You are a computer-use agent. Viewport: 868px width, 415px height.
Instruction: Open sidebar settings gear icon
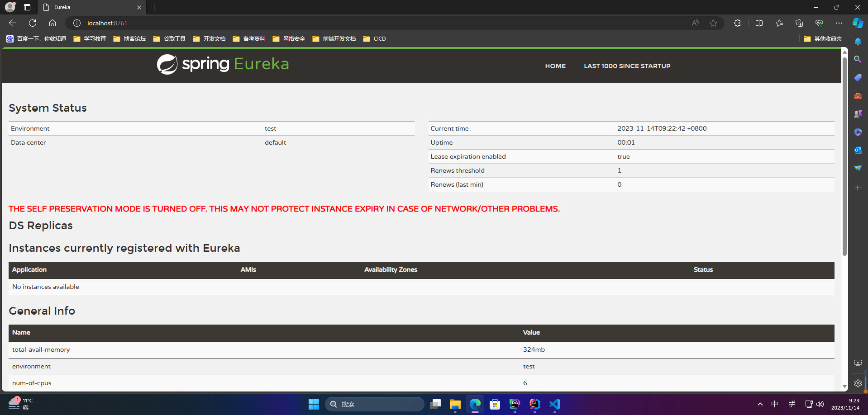point(858,383)
